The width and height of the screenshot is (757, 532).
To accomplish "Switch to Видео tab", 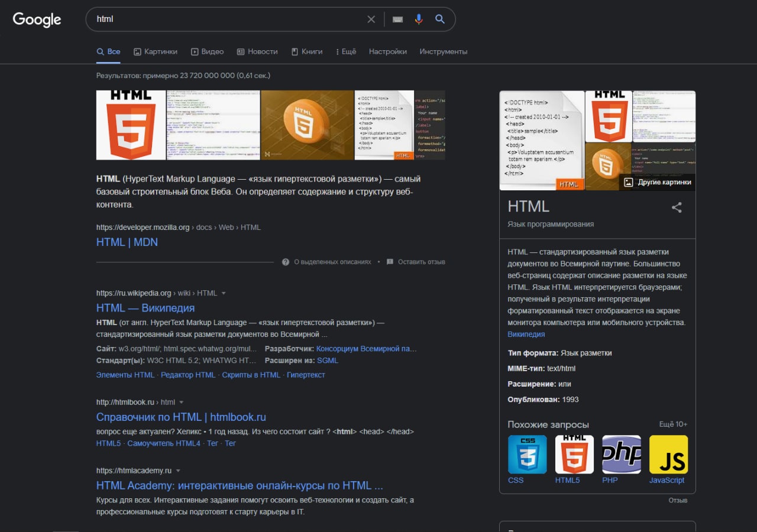I will tap(207, 51).
